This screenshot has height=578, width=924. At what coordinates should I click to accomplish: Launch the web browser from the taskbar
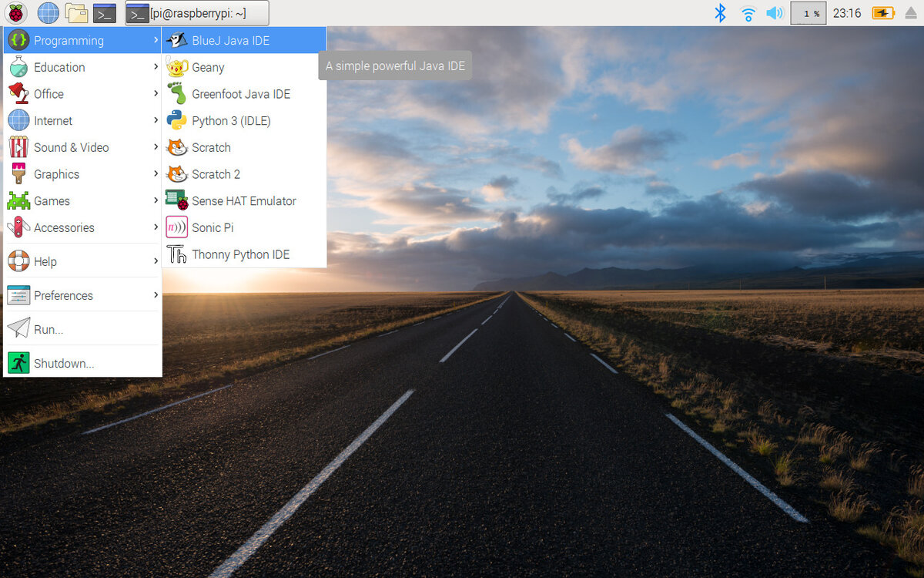48,12
